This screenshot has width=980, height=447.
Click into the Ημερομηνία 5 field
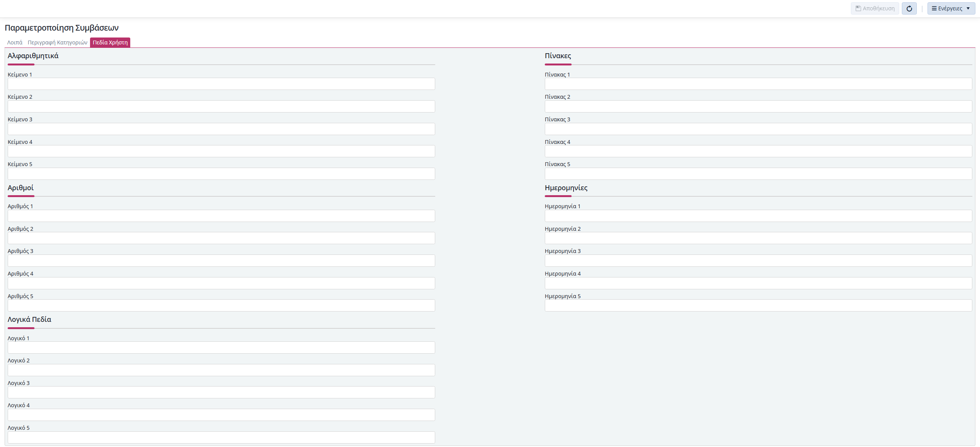coord(758,305)
